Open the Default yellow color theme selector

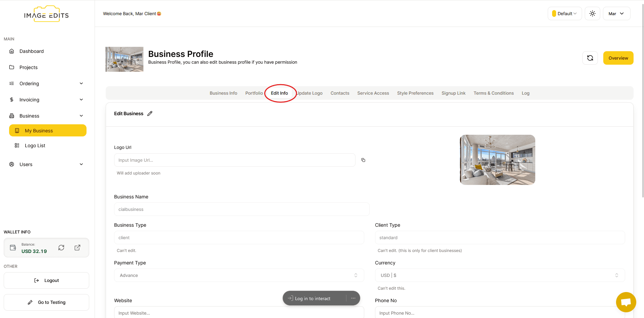(x=565, y=13)
